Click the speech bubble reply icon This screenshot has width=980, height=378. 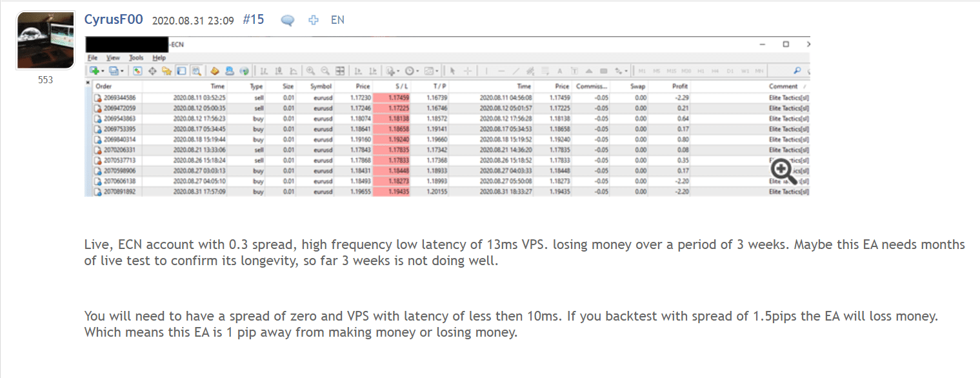click(x=288, y=20)
